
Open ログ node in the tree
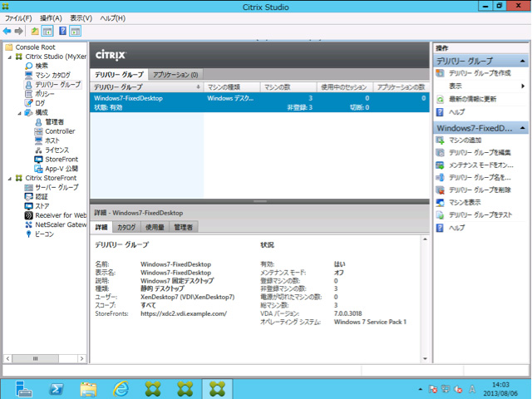(40, 103)
